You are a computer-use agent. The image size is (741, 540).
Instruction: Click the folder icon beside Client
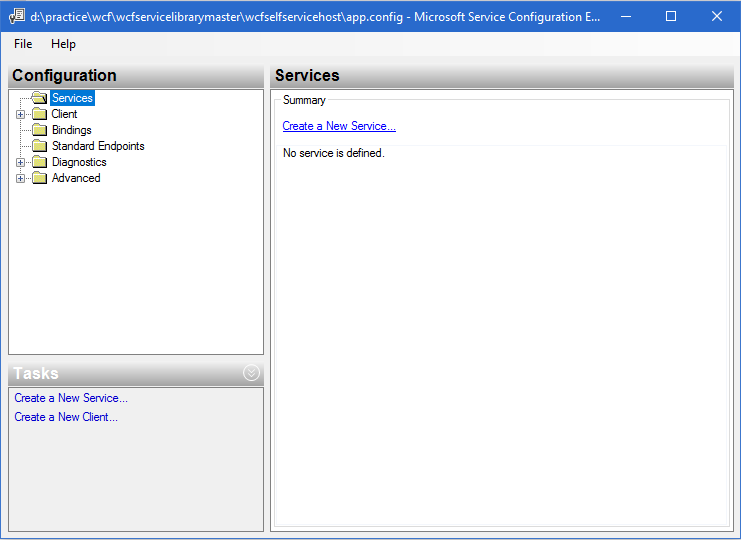pyautogui.click(x=39, y=114)
